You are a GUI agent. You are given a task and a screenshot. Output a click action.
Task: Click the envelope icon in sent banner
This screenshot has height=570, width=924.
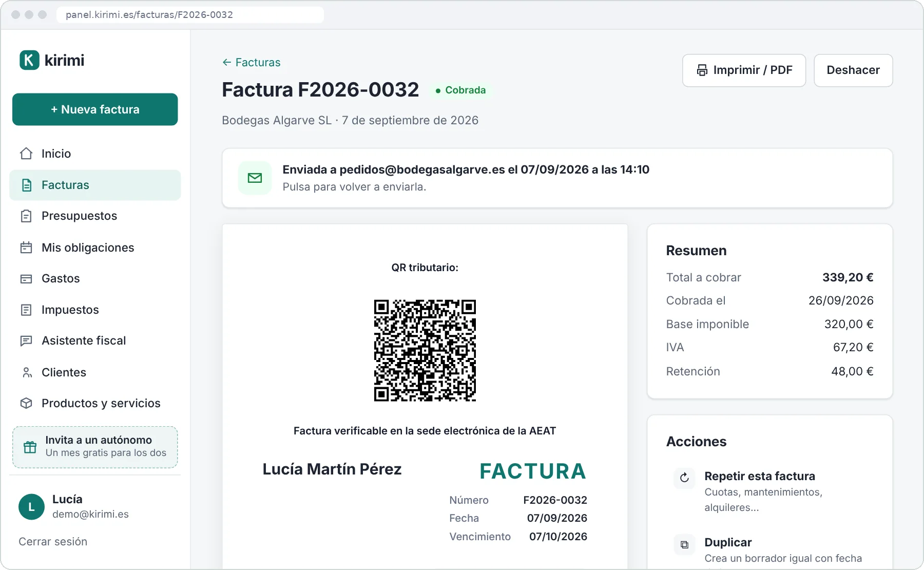(255, 178)
